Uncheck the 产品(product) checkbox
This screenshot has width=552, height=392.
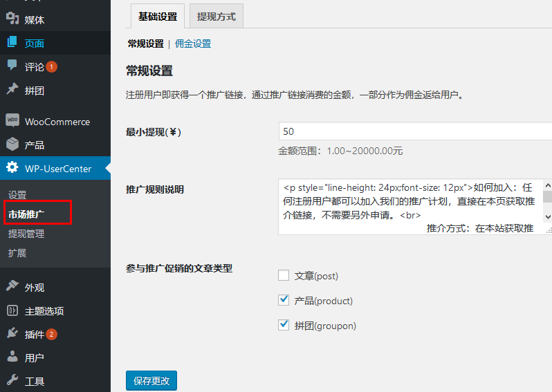(284, 300)
